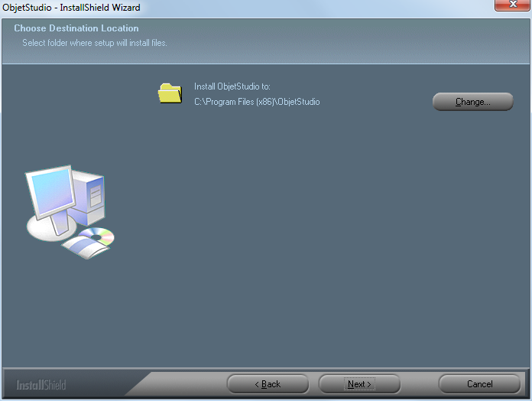The height and width of the screenshot is (401, 532).
Task: Click the install path C:\Program Files (x86)\ObjetStudio
Action: coord(257,102)
